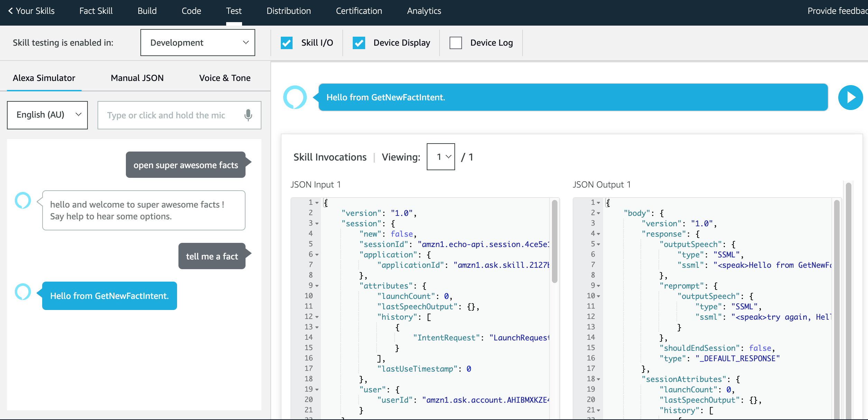Screen dimensions: 868x420
Task: Click the Alexa ring icon beside the response banner
Action: (295, 97)
